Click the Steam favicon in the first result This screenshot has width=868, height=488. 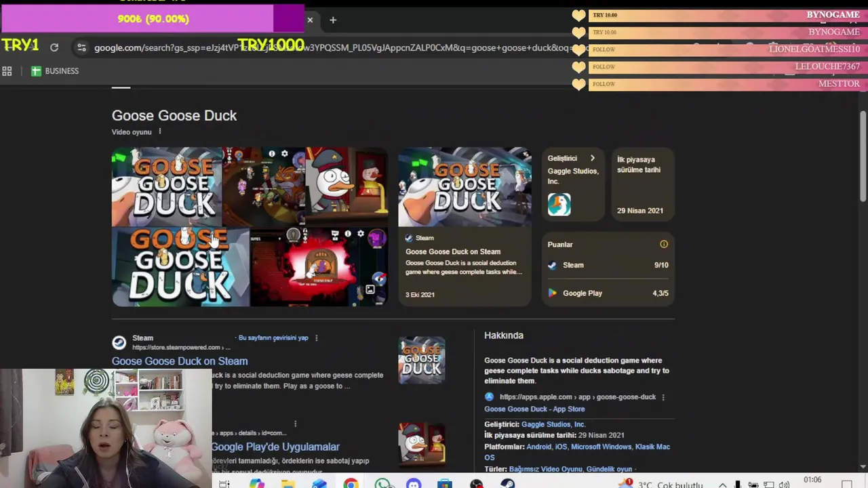tap(119, 342)
